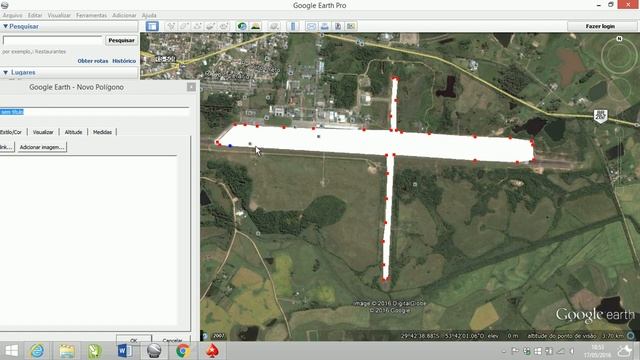Click the search text input field
The image size is (640, 360).
tap(53, 40)
